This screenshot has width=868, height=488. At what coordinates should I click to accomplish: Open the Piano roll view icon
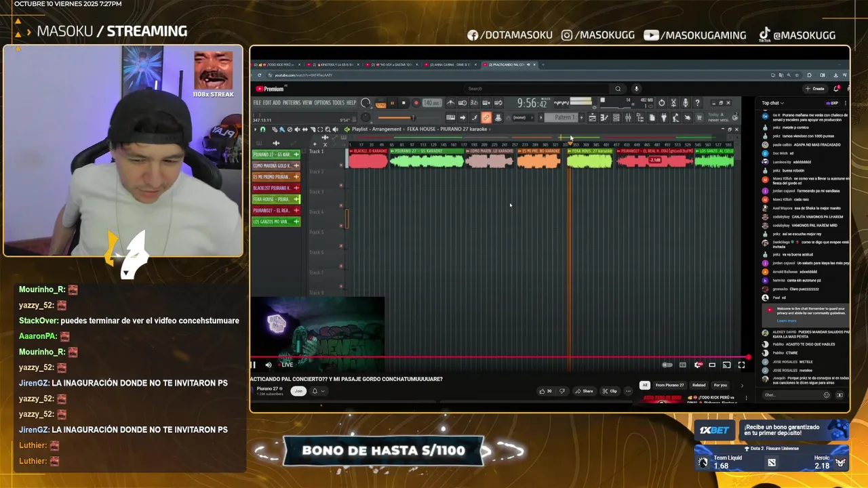[x=605, y=118]
